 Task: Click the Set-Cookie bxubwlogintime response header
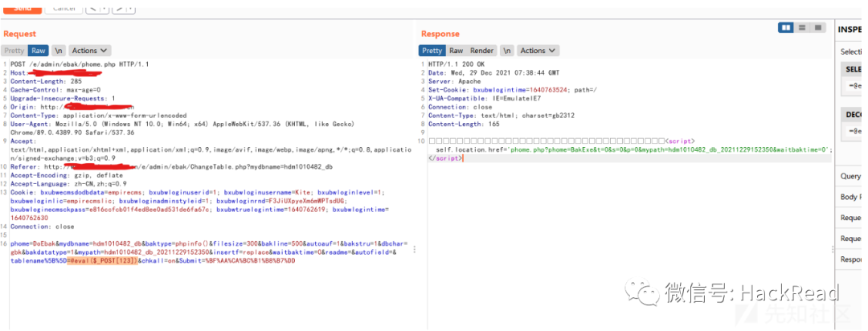pos(512,90)
